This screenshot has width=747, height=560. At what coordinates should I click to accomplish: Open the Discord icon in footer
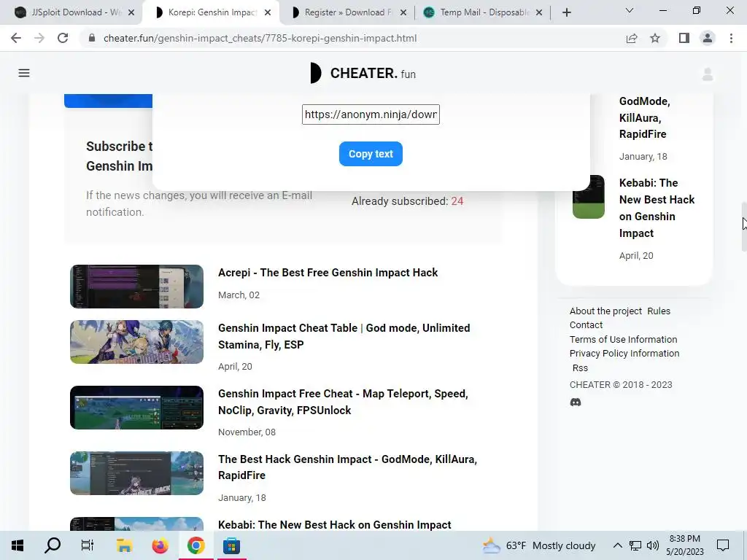pos(576,402)
